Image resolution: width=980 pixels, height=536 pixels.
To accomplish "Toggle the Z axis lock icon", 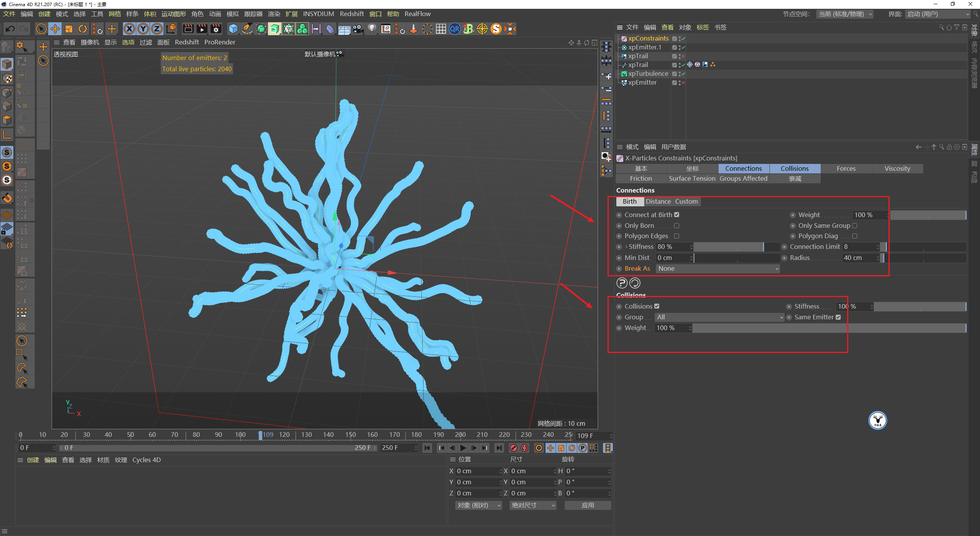I will tap(157, 29).
